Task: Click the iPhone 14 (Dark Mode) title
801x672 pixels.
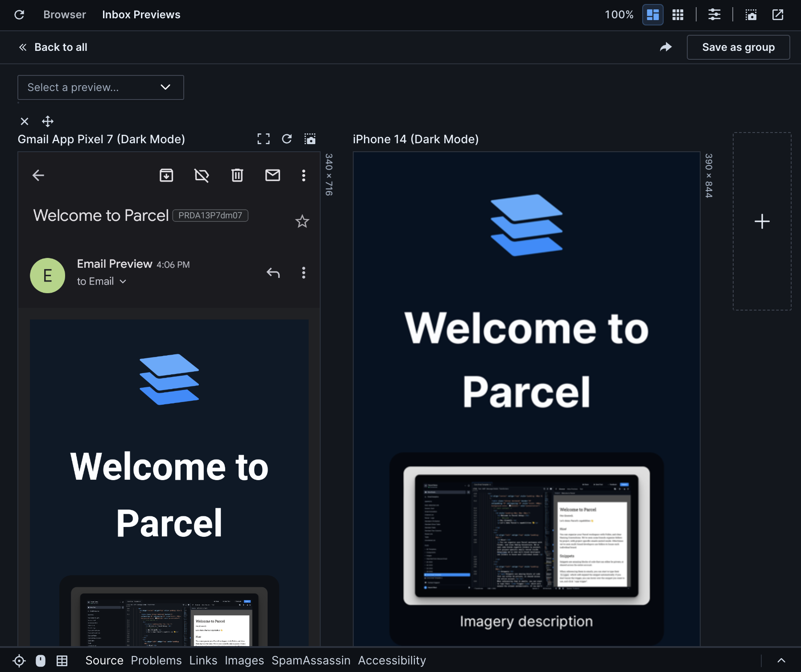Action: (416, 139)
